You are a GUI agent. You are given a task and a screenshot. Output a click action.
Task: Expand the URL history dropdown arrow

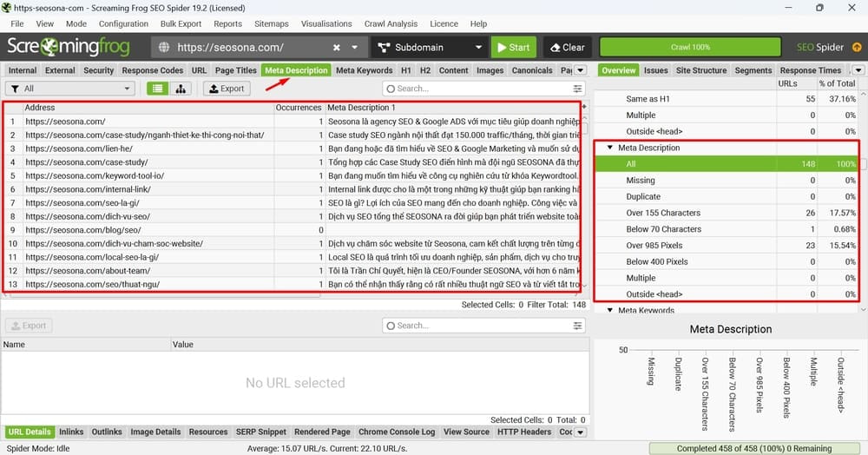354,48
